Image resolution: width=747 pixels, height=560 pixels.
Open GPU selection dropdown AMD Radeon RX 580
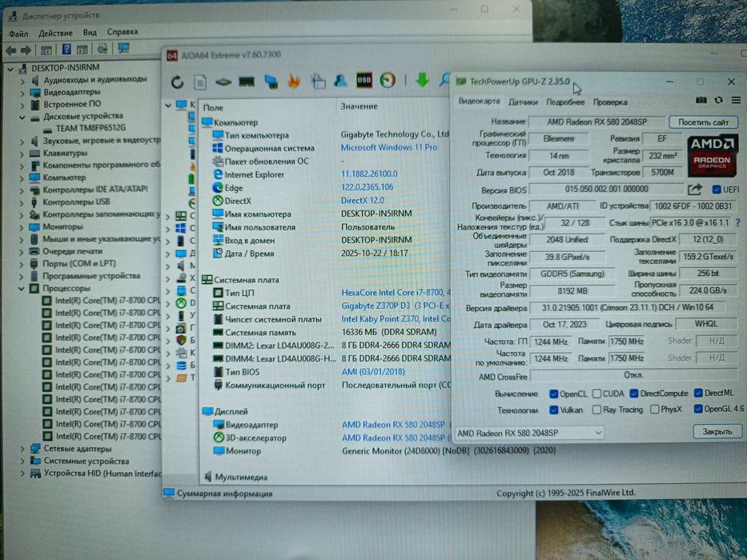[529, 433]
